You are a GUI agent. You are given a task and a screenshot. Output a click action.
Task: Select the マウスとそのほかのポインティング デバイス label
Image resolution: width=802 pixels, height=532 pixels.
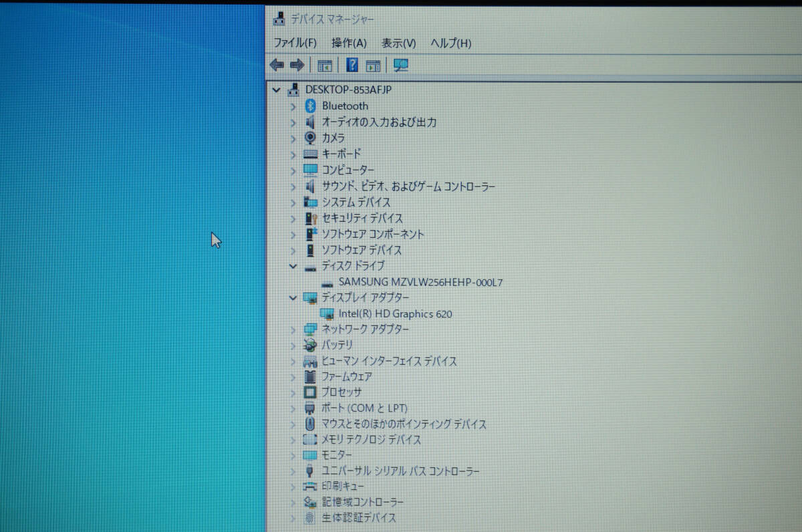click(404, 424)
